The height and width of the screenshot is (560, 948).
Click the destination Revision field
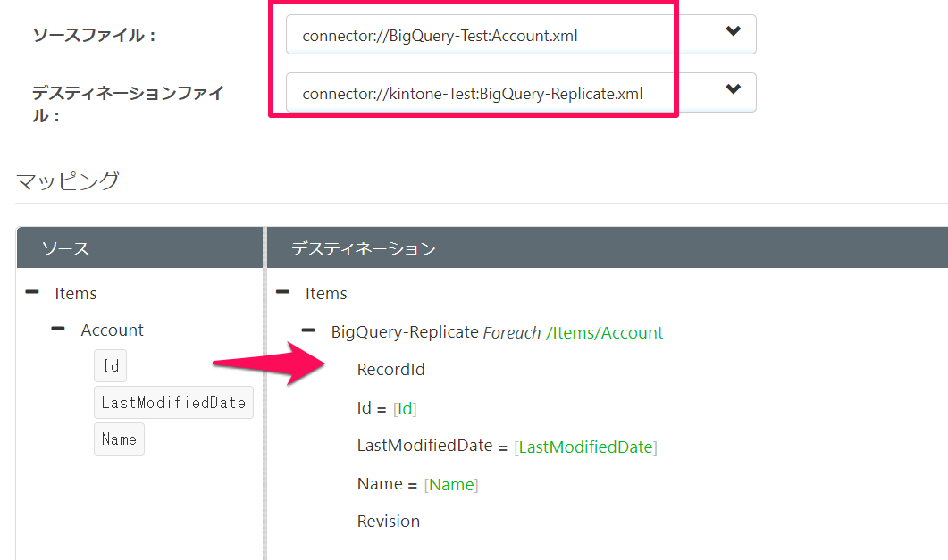388,522
